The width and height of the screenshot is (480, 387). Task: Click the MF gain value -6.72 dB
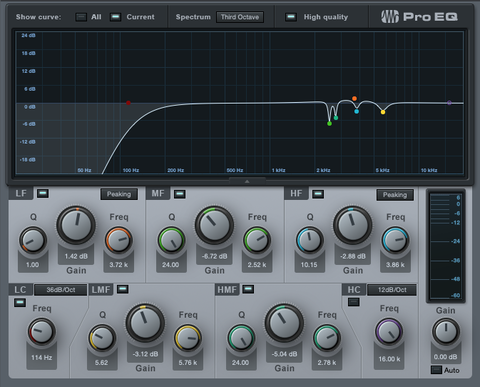tap(214, 256)
